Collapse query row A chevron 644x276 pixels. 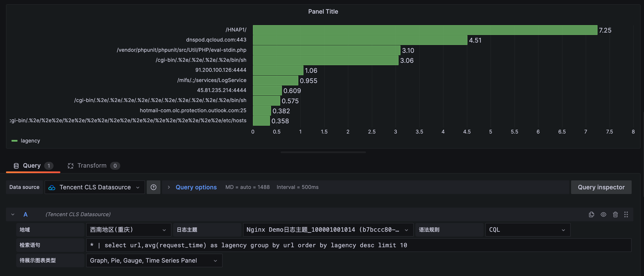coord(13,214)
